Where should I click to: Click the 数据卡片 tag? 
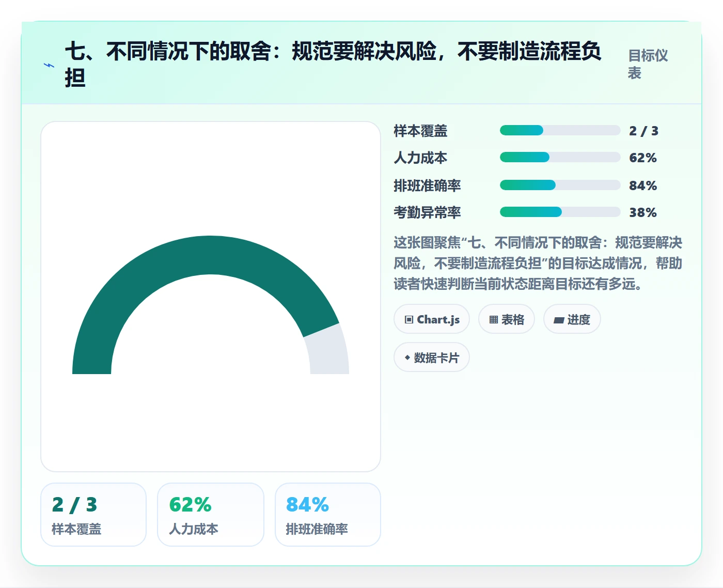pyautogui.click(x=432, y=357)
